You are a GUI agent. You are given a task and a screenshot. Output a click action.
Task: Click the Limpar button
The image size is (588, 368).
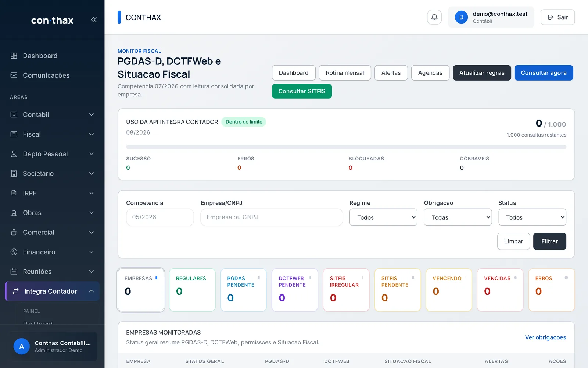[x=513, y=241]
